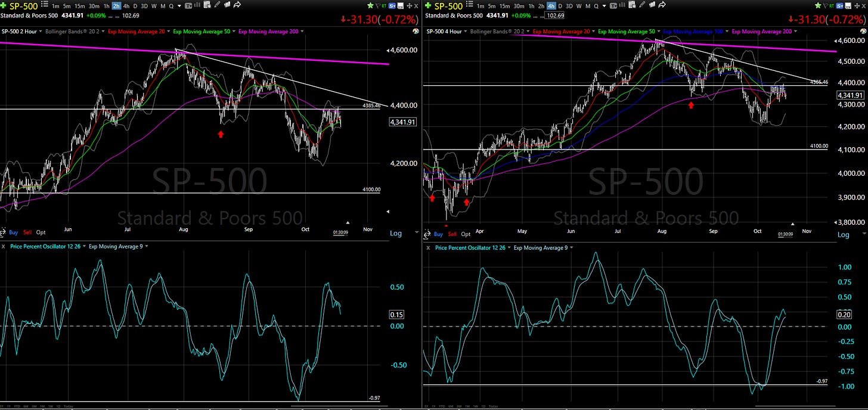Toggle the Log scale on the 4 Hour chart

tap(844, 234)
